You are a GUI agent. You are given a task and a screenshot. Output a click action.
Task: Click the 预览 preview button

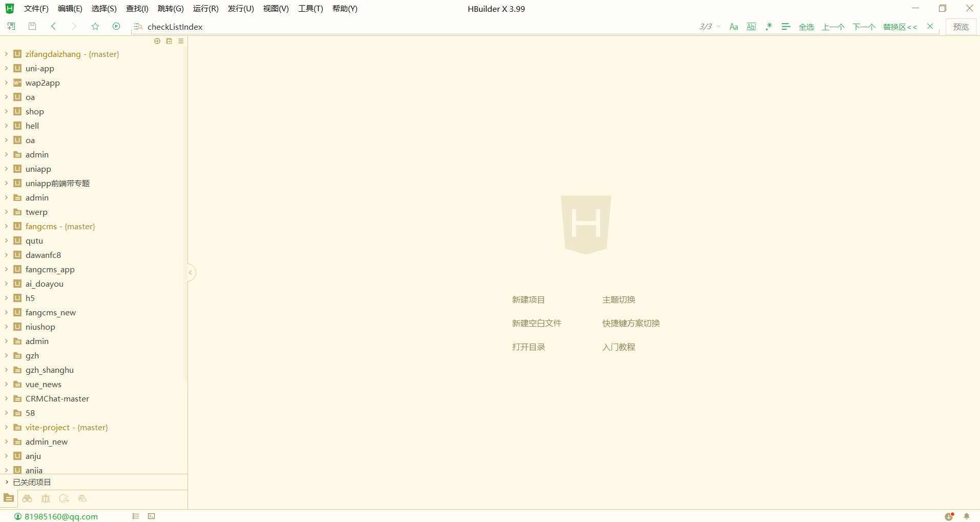click(961, 27)
